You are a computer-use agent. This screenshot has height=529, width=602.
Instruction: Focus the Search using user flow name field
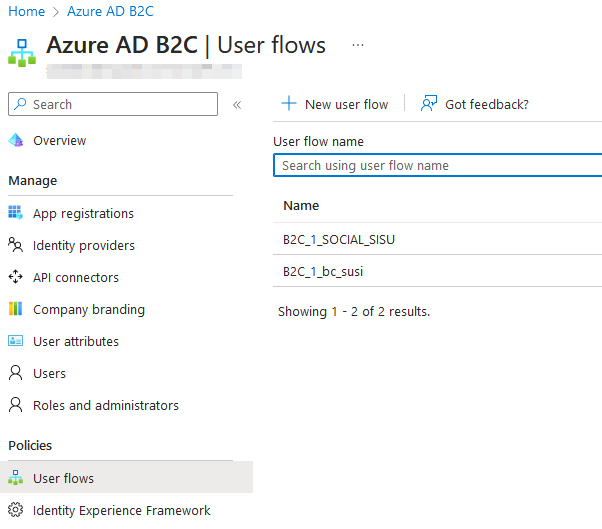pos(437,165)
